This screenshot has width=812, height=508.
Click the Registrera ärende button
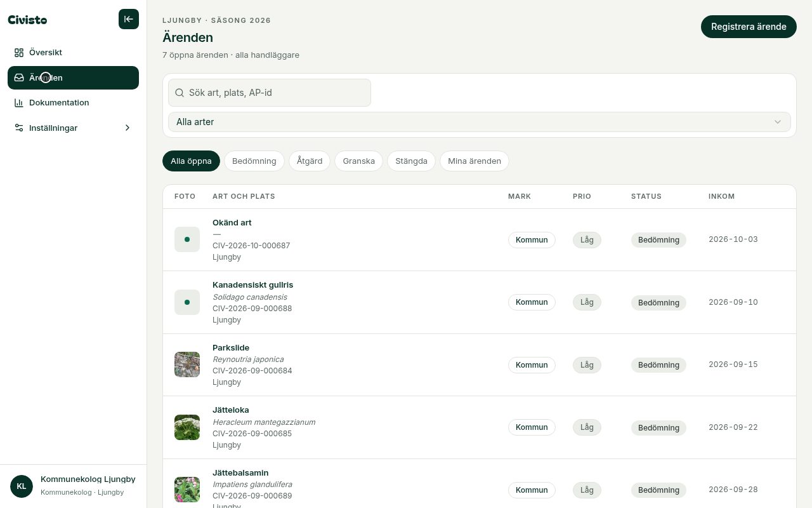tap(749, 27)
